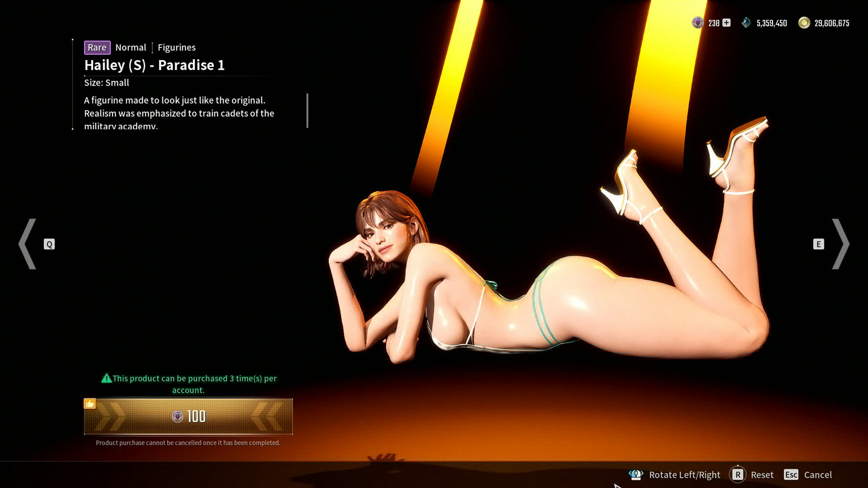
Task: Click the description scrollbar
Action: coord(307,111)
